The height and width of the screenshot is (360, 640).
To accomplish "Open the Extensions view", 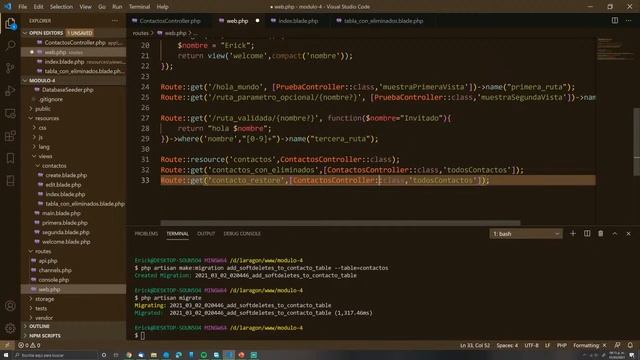I will (x=10, y=136).
